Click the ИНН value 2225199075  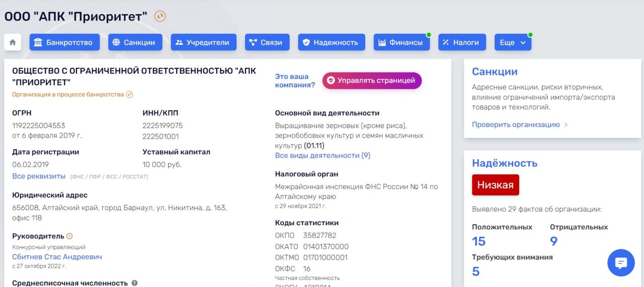[x=163, y=126]
